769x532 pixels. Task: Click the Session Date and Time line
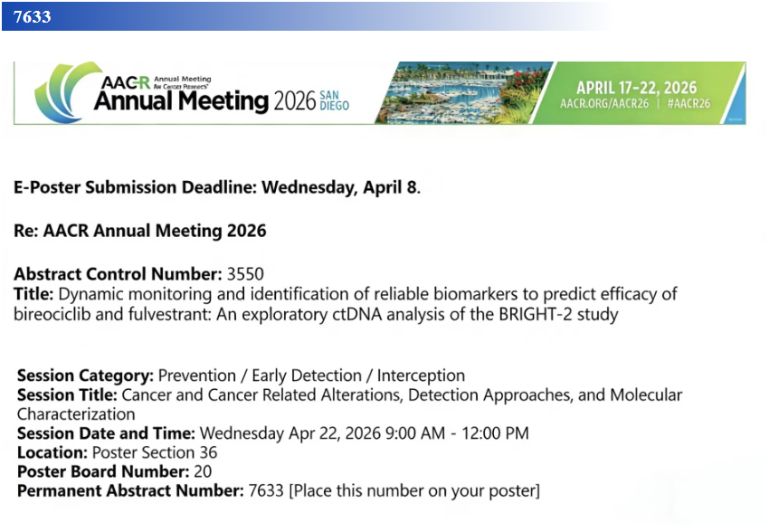tap(271, 433)
